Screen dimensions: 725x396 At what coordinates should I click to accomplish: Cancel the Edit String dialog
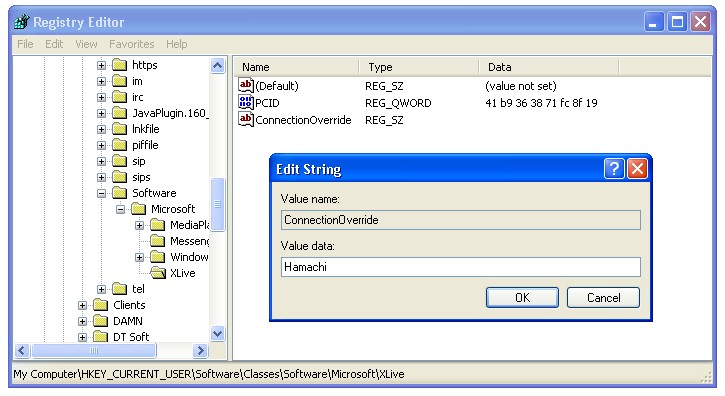(x=603, y=297)
